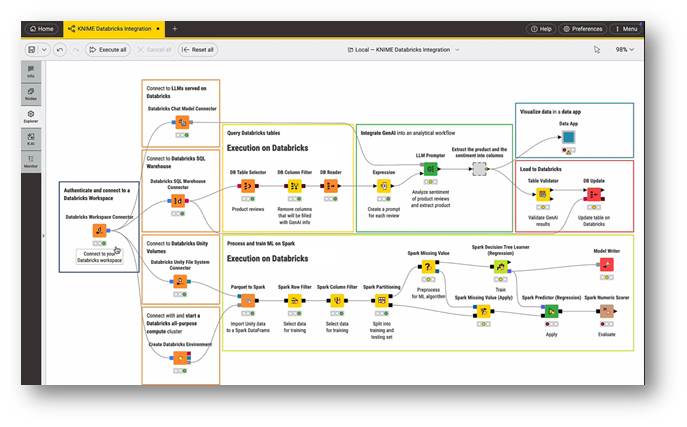The height and width of the screenshot is (427, 687).
Task: Open the Help menu
Action: [541, 29]
